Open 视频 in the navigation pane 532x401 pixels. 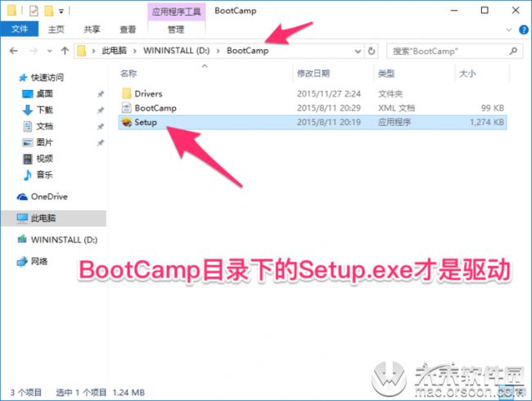click(x=44, y=159)
